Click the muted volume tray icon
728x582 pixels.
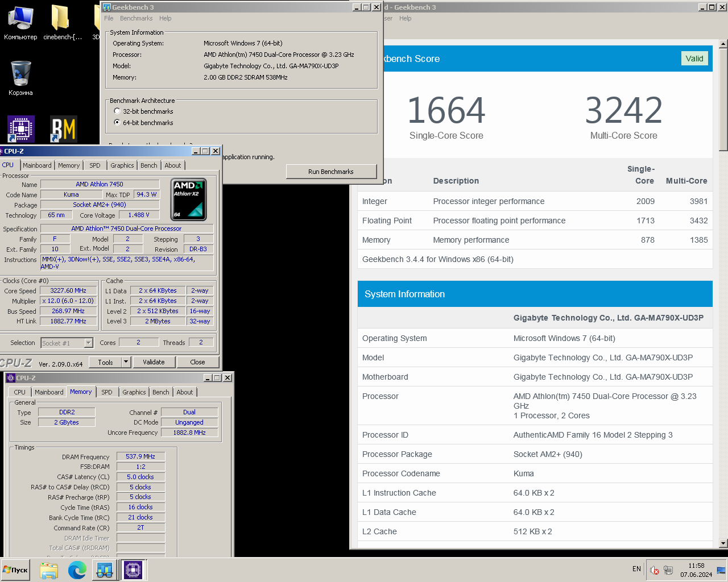655,570
